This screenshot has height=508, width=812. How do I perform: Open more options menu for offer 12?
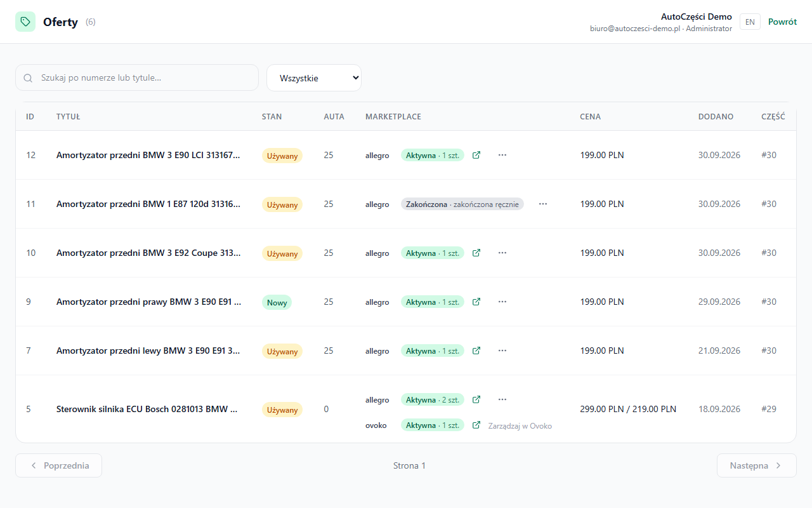point(502,155)
